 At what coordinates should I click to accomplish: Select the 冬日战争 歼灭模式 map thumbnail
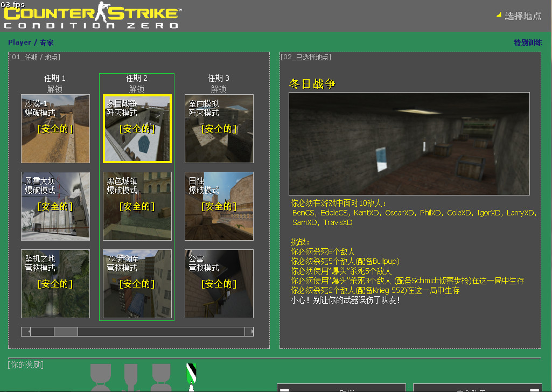(x=137, y=129)
